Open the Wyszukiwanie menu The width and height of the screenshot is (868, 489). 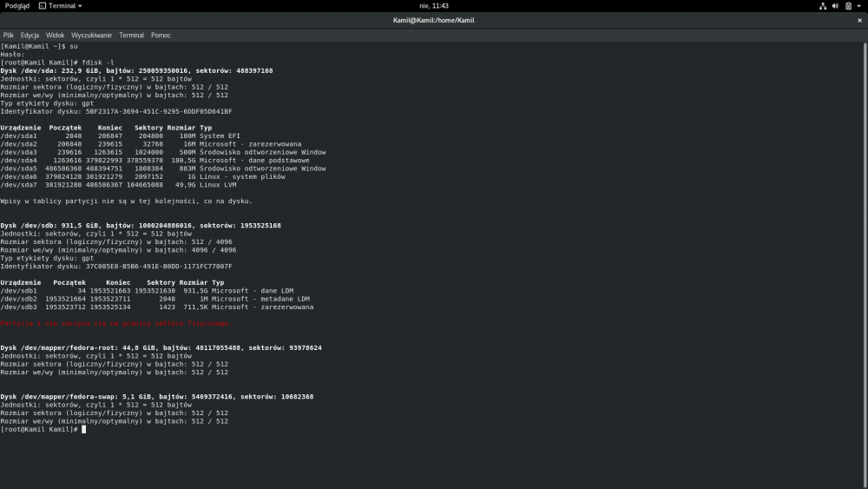pos(91,35)
